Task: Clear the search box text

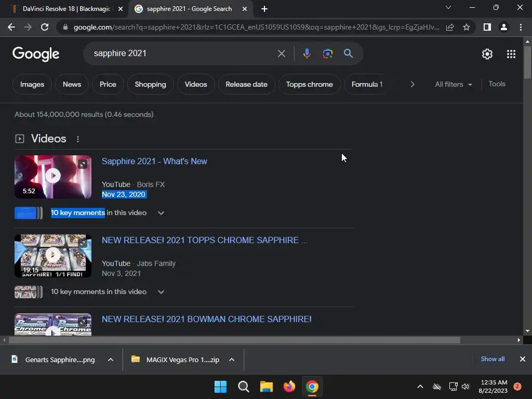Action: point(281,54)
